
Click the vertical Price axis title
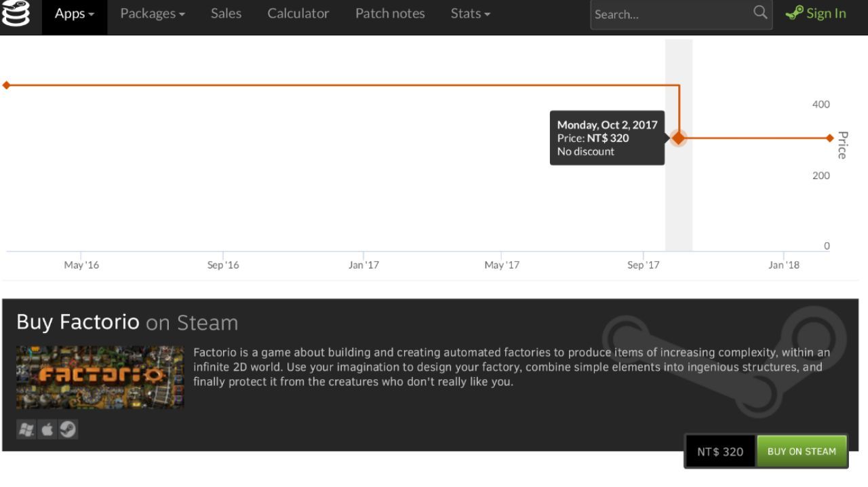pos(842,145)
